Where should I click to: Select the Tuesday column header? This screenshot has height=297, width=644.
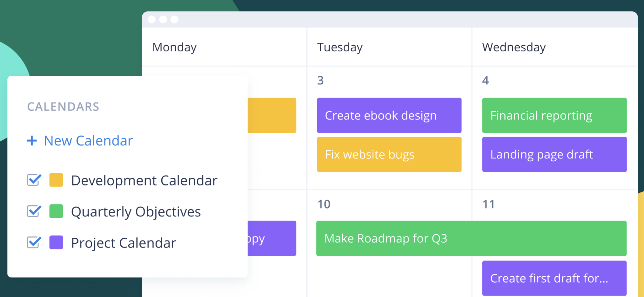pyautogui.click(x=389, y=47)
